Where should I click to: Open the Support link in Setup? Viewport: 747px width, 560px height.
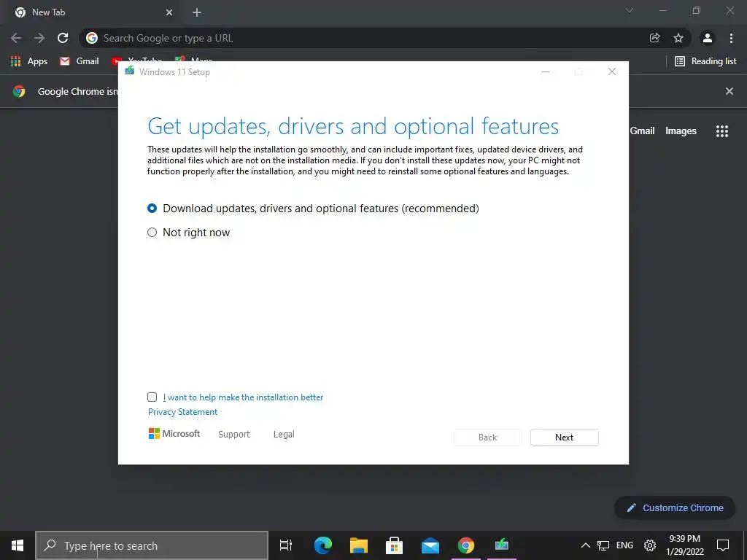(234, 435)
